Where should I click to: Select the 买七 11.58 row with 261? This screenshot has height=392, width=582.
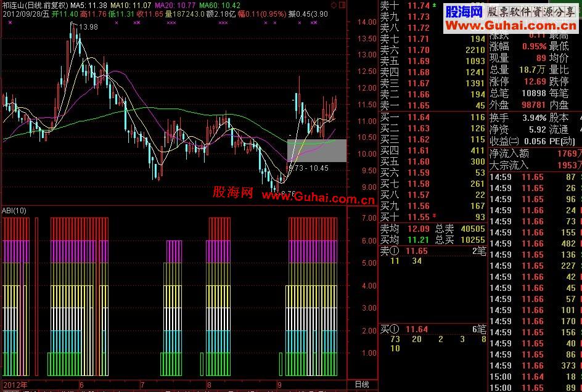(x=433, y=184)
